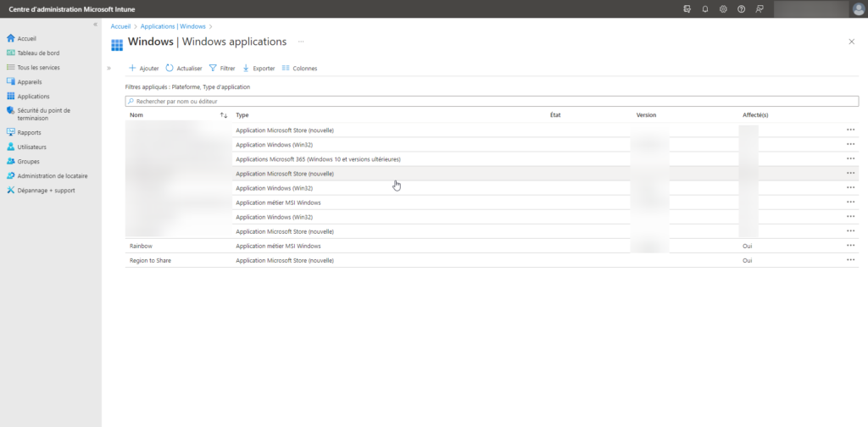The image size is (868, 427).
Task: Open the Rainbow application entry
Action: click(141, 246)
